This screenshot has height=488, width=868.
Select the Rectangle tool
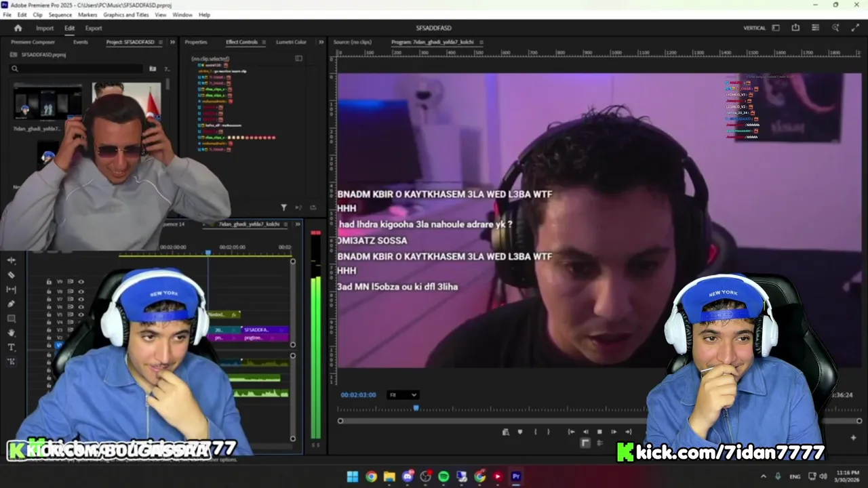[11, 318]
